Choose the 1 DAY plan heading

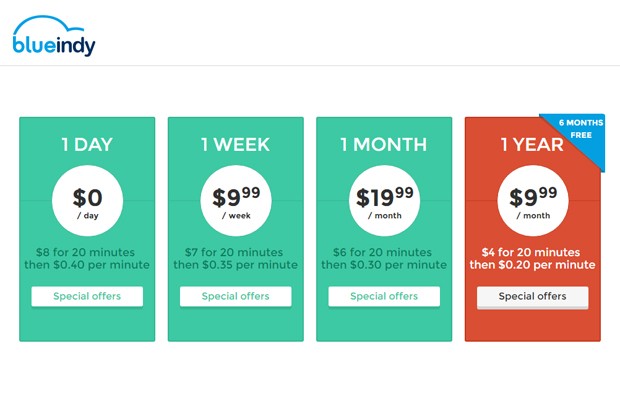coord(87,144)
